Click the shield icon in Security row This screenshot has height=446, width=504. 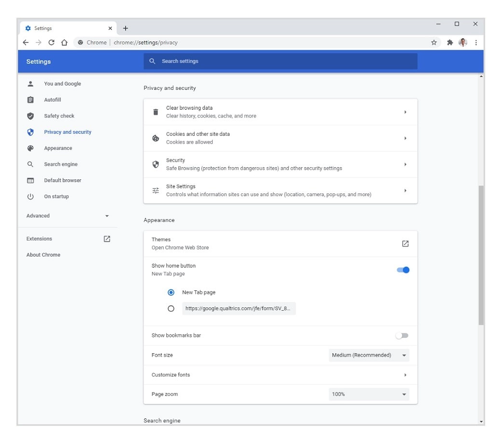(x=156, y=164)
